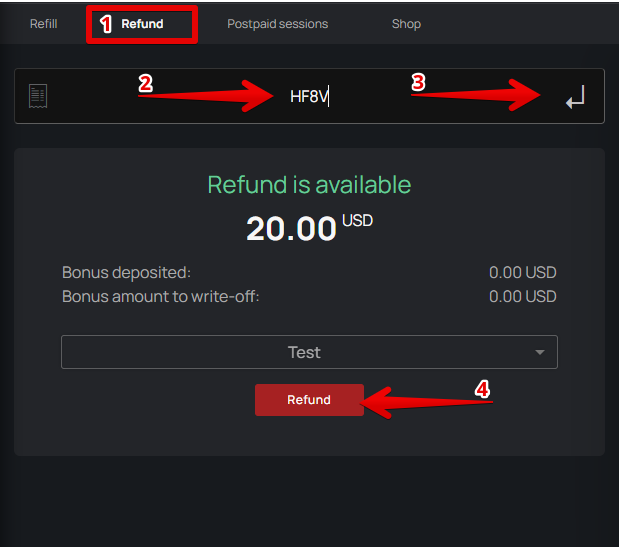Click the receipt icon beside the code field
Viewport: 619px width, 547px height.
(x=39, y=96)
